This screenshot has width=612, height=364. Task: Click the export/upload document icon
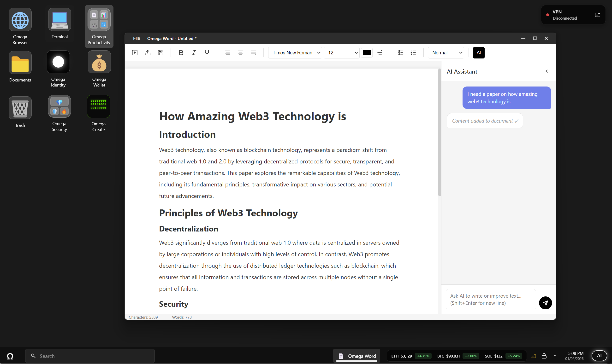point(148,53)
